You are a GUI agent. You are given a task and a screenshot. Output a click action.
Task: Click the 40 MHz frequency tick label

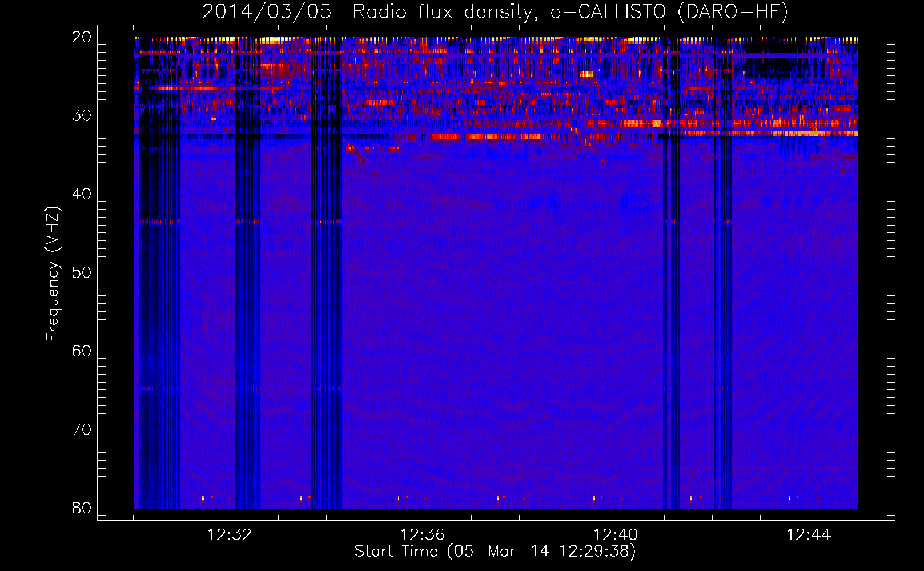coord(82,194)
